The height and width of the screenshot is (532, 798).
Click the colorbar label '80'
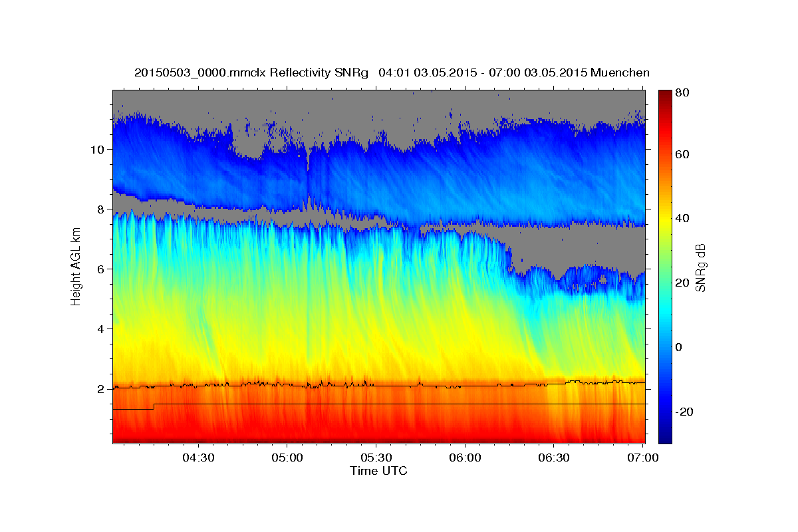pos(681,92)
